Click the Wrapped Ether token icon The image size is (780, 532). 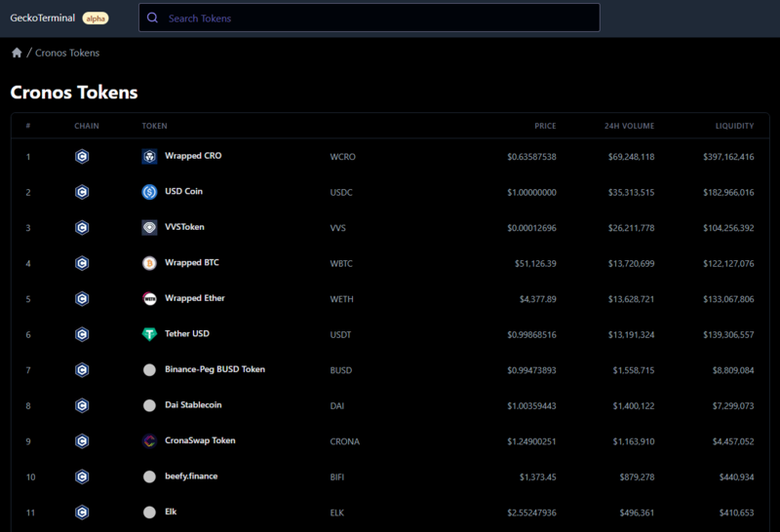click(x=149, y=299)
